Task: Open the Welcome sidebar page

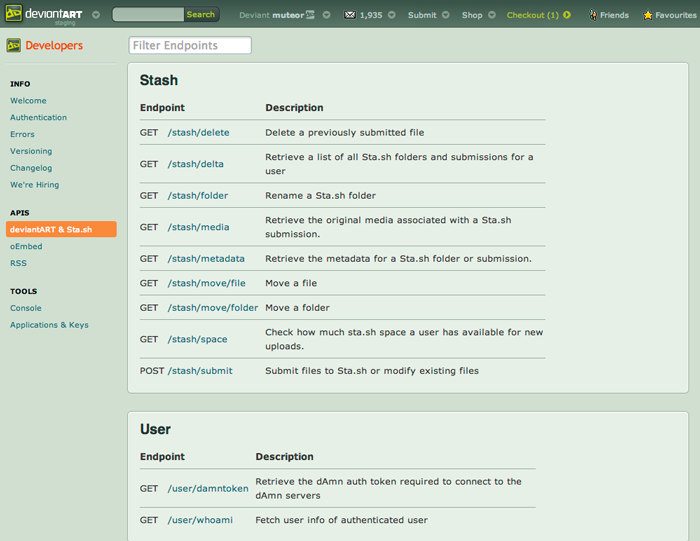Action: (28, 100)
